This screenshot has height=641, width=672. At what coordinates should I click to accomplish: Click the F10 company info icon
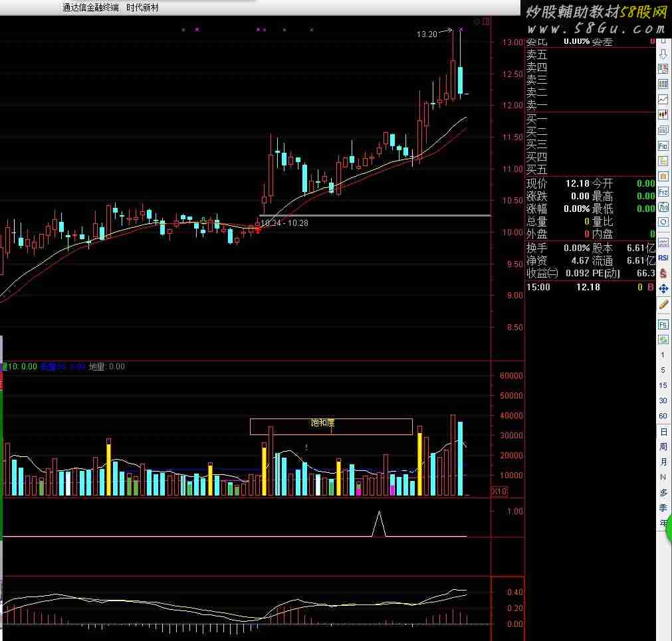[663, 146]
